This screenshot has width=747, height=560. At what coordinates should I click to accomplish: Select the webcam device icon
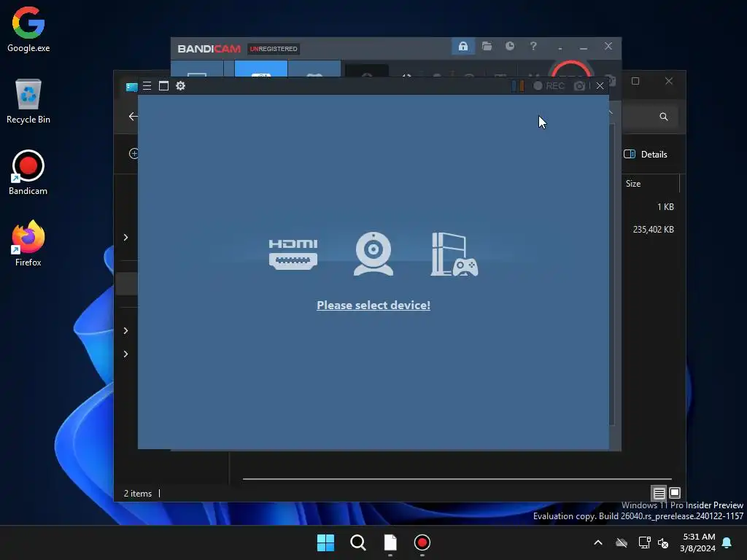[x=373, y=254]
